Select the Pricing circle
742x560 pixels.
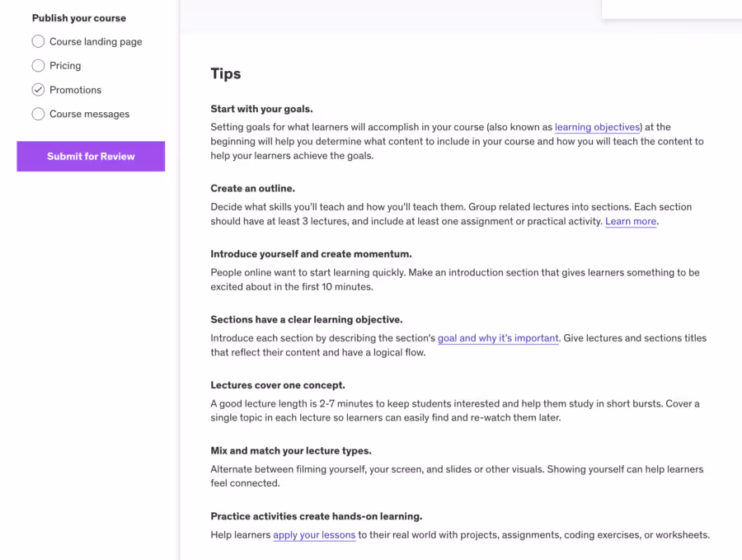[x=38, y=65]
